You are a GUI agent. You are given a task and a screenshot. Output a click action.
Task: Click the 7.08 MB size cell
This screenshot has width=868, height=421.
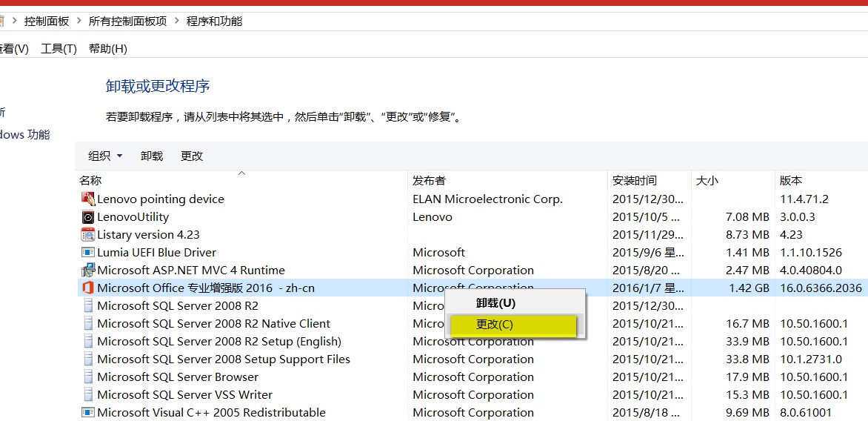point(747,216)
